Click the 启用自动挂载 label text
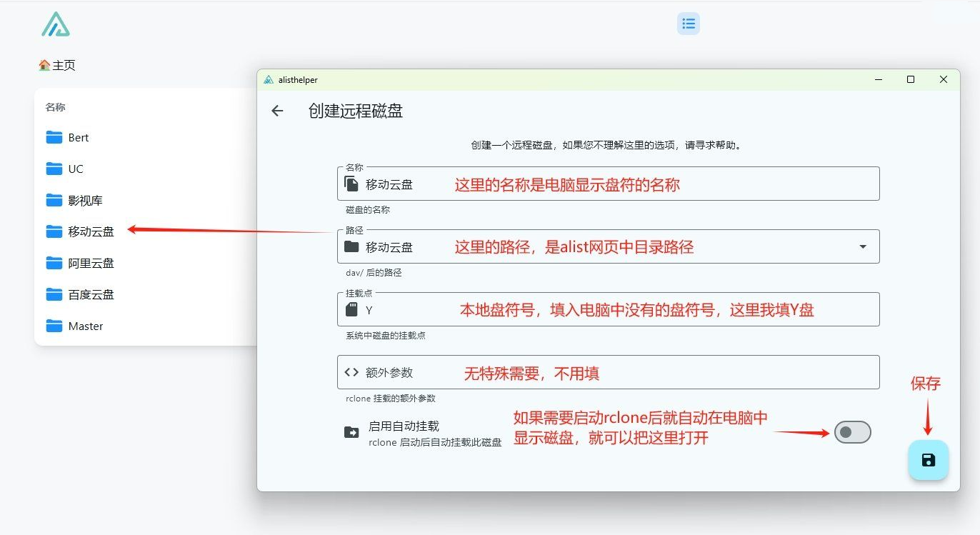980x535 pixels. pyautogui.click(x=404, y=426)
